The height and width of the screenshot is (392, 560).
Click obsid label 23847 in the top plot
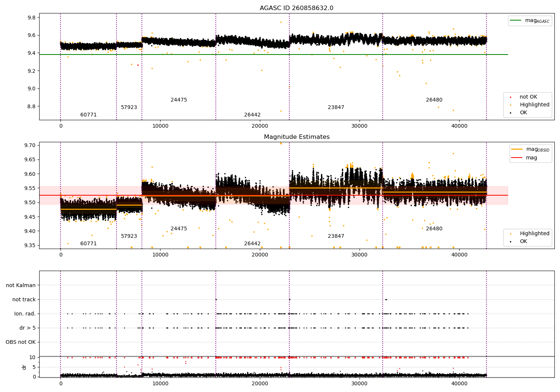336,108
